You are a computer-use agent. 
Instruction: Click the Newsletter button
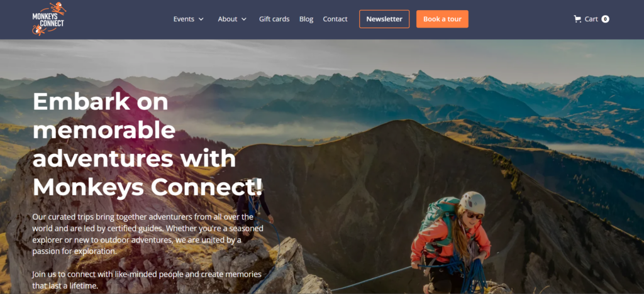384,19
